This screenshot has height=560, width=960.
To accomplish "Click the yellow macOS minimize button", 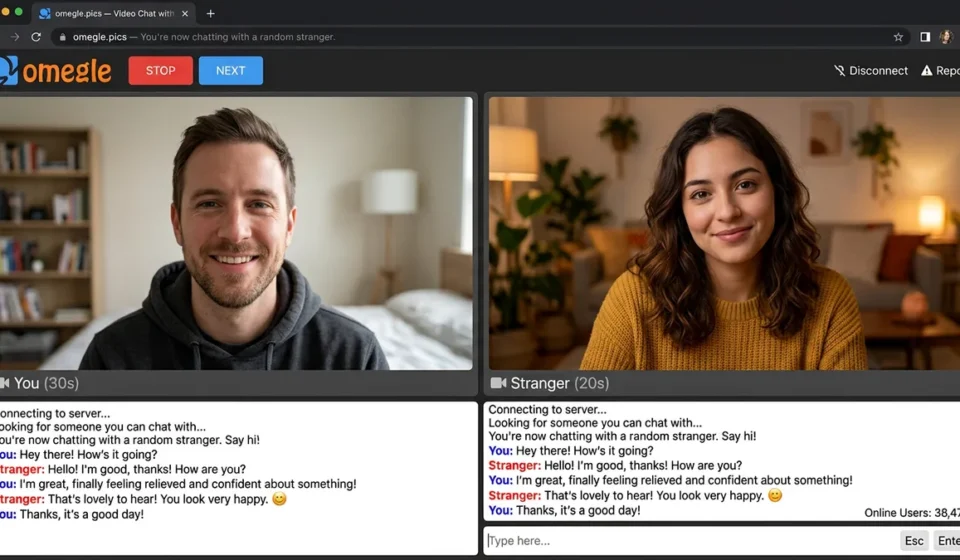I will [6, 12].
